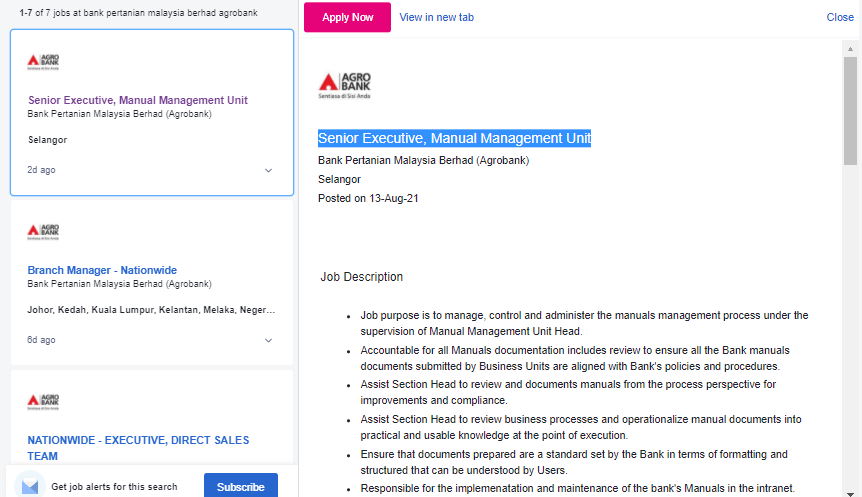Open Senior Executive, Manual Management Unit listing title
The image size is (862, 497).
(x=138, y=100)
